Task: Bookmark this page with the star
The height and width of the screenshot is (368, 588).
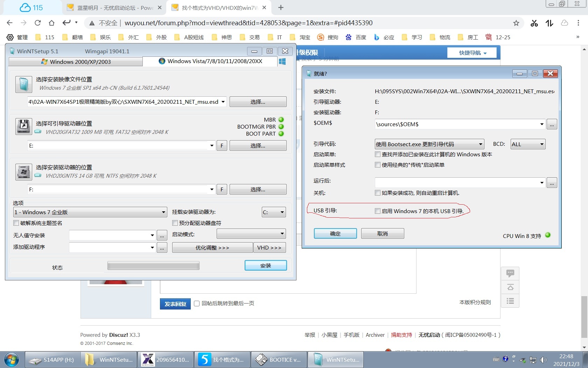Action: tap(516, 23)
